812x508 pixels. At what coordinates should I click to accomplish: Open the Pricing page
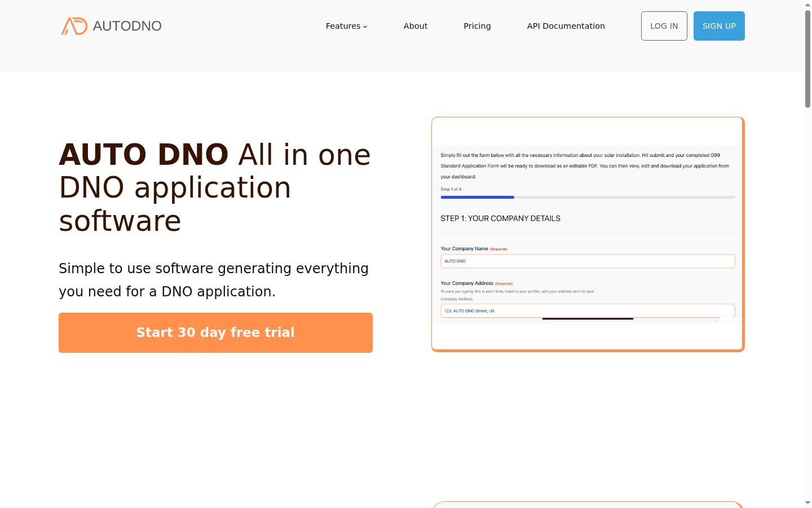point(477,26)
